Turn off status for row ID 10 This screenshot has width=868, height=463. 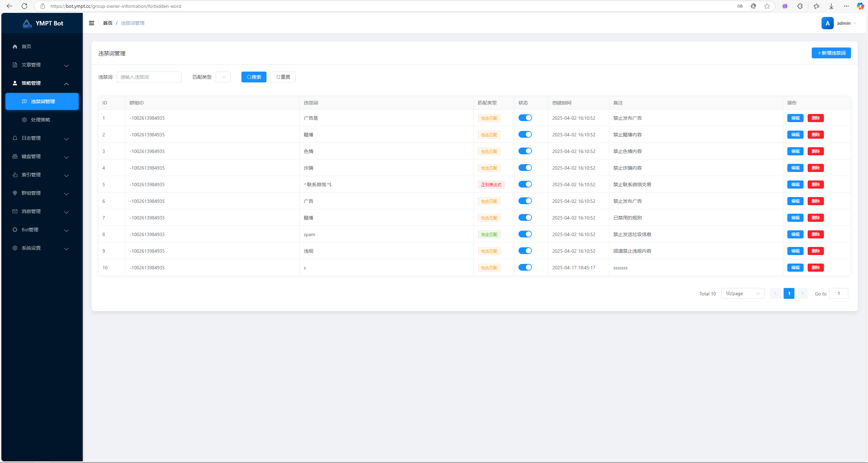coord(525,267)
